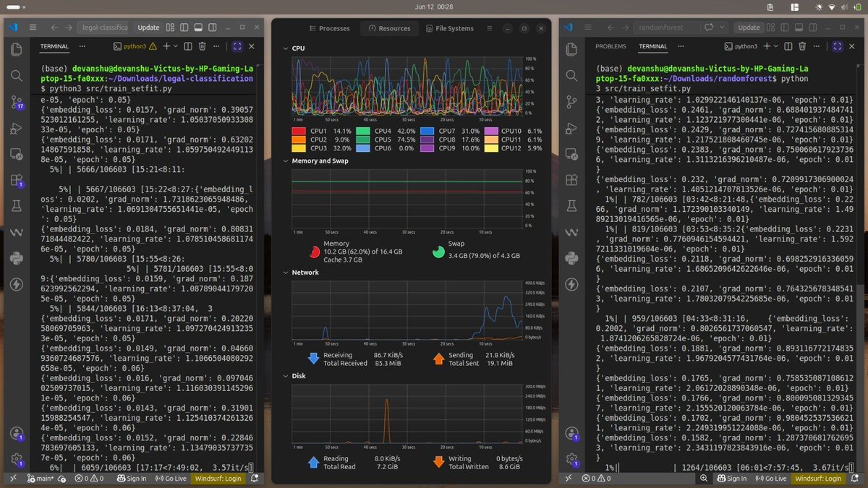Screen dimensions: 868x488
Task: Open Testing flask icon in left activity bar
Action: (16, 207)
